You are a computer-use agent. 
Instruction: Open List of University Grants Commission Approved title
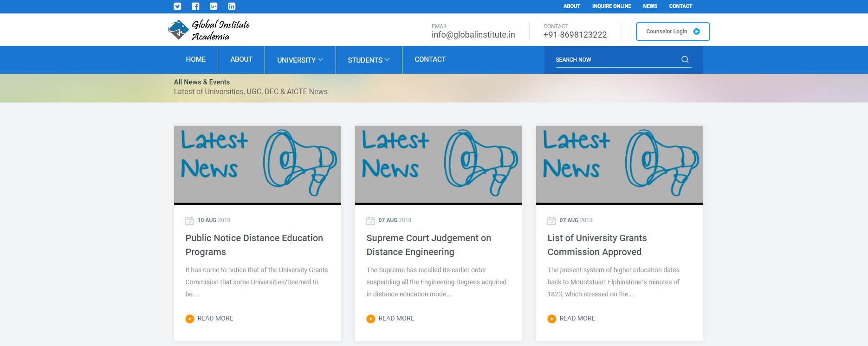click(x=597, y=245)
